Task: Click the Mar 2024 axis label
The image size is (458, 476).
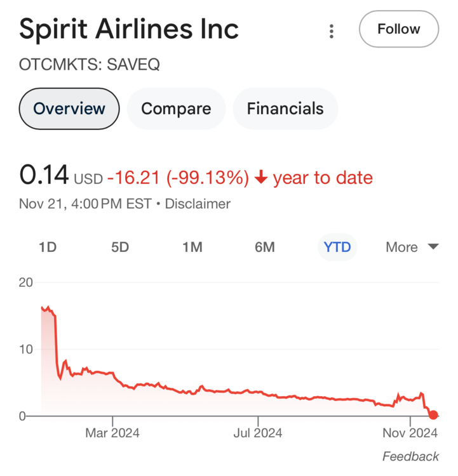Action: coord(112,433)
